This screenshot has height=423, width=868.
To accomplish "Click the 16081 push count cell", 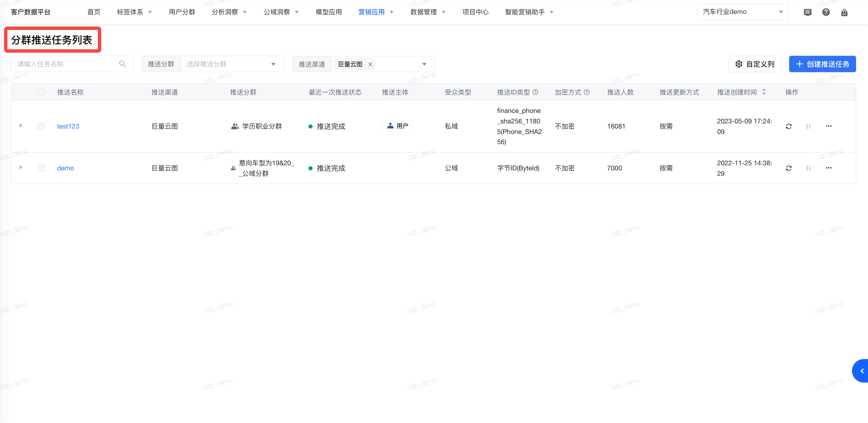I will [x=616, y=126].
